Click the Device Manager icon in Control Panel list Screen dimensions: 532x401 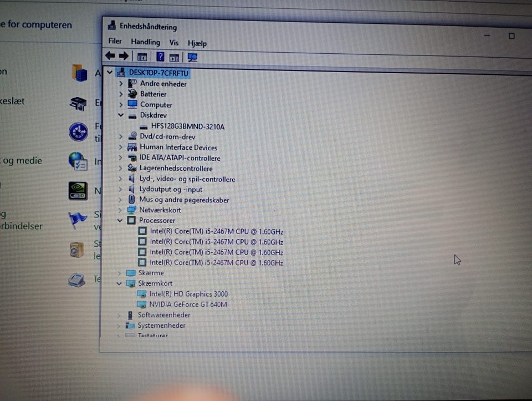tap(79, 104)
